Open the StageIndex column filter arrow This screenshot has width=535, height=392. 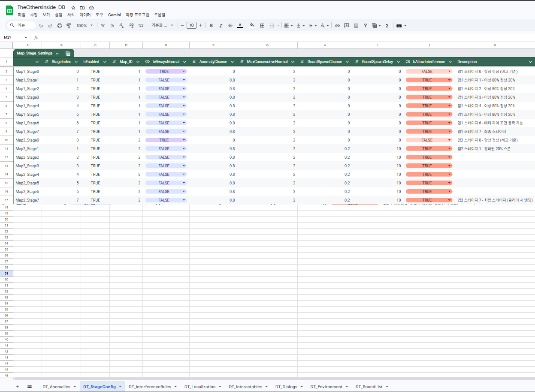pos(76,62)
